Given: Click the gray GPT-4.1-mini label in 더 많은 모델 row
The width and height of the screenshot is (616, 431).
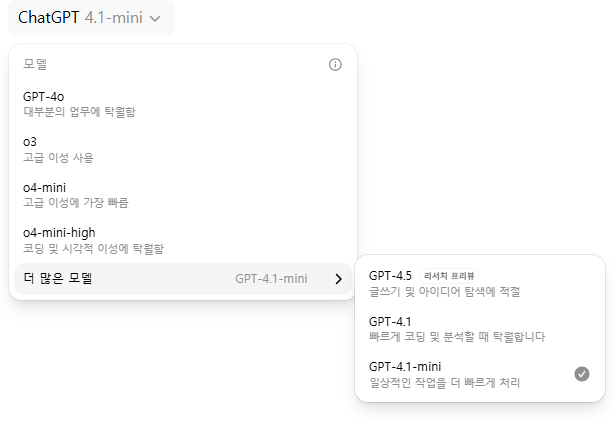Looking at the screenshot, I should (x=271, y=279).
